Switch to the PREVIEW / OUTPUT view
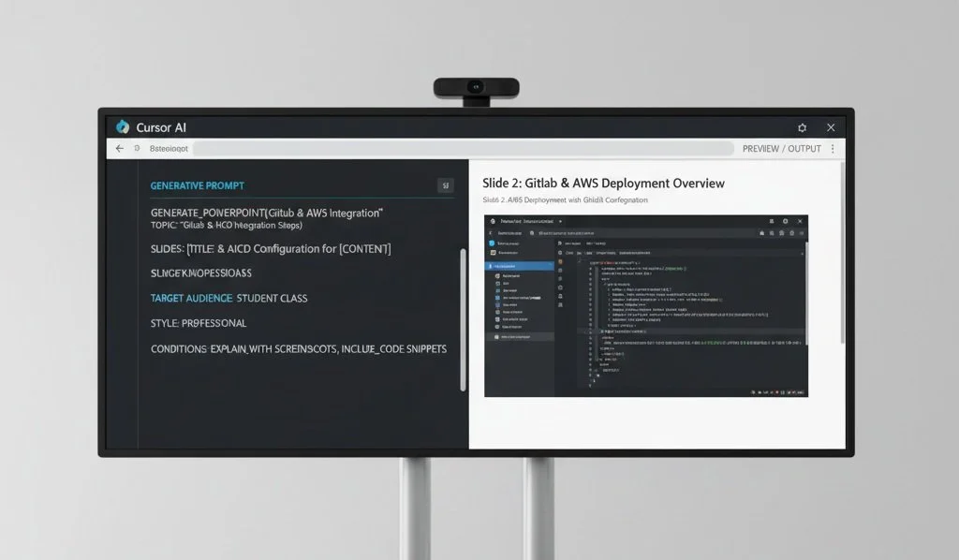The height and width of the screenshot is (560, 959). 782,149
